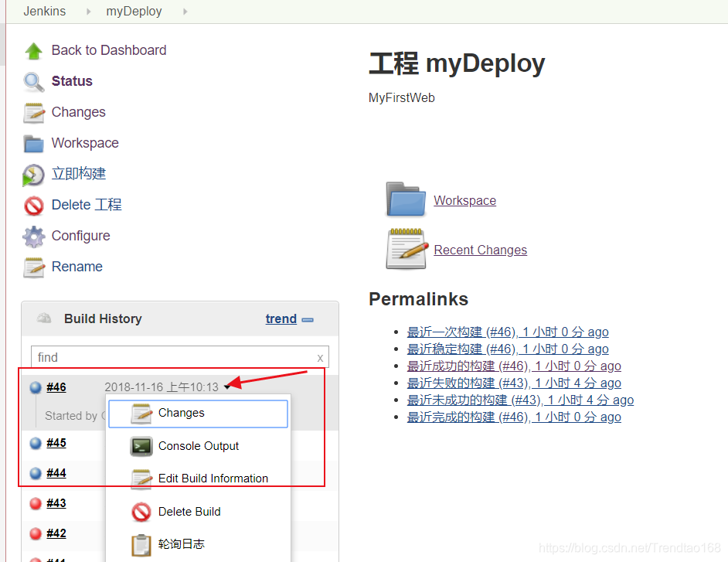Open the Workspace sidebar link
728x562 pixels.
pyautogui.click(x=85, y=143)
